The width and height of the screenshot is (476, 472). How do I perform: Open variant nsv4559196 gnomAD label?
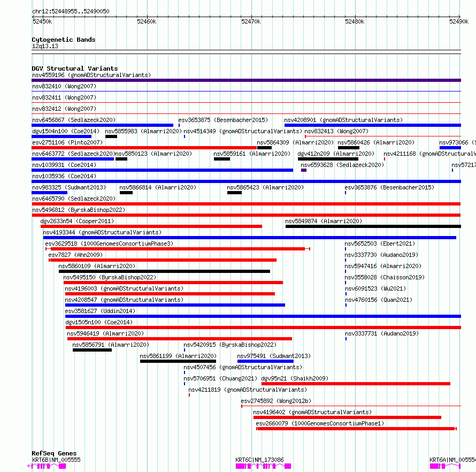pyautogui.click(x=91, y=75)
